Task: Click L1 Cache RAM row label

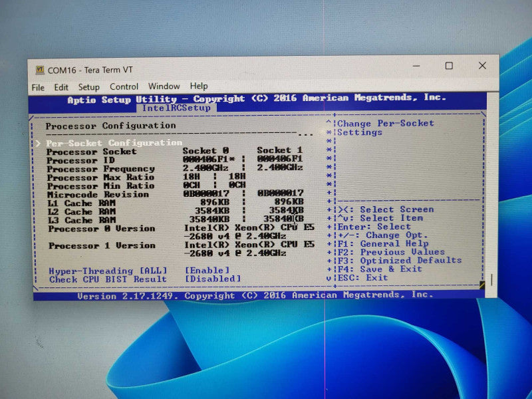Action: click(81, 203)
